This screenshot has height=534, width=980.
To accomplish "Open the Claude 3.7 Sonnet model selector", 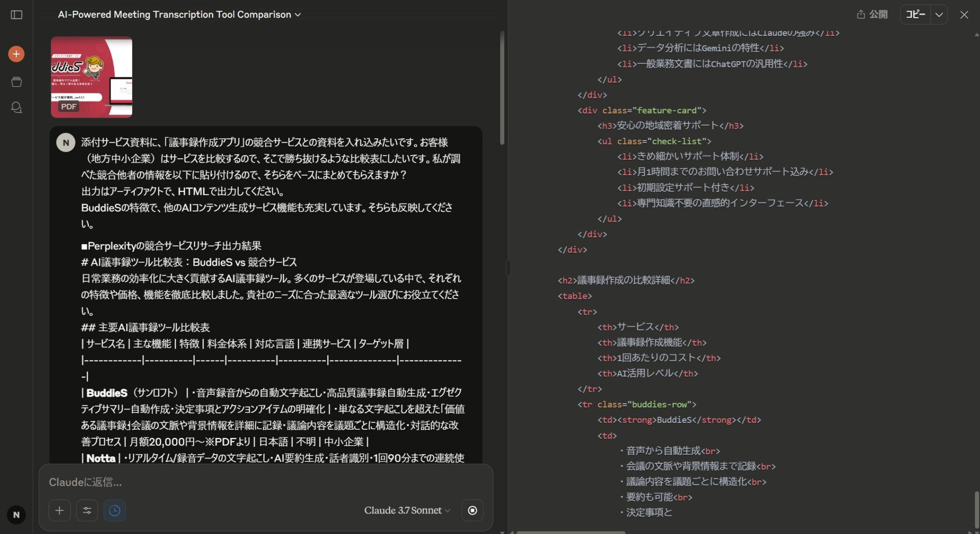I will click(407, 511).
